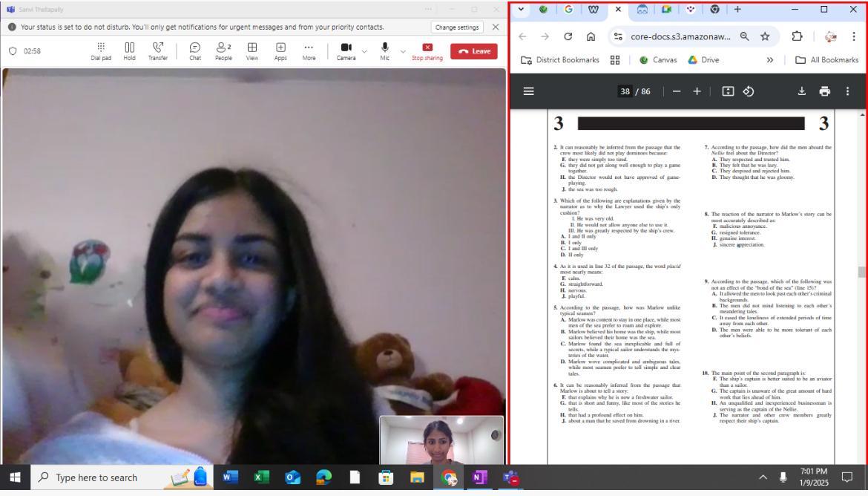Switch to the Google Meet browser tab
Image resolution: width=868 pixels, height=496 pixels.
pyautogui.click(x=666, y=10)
